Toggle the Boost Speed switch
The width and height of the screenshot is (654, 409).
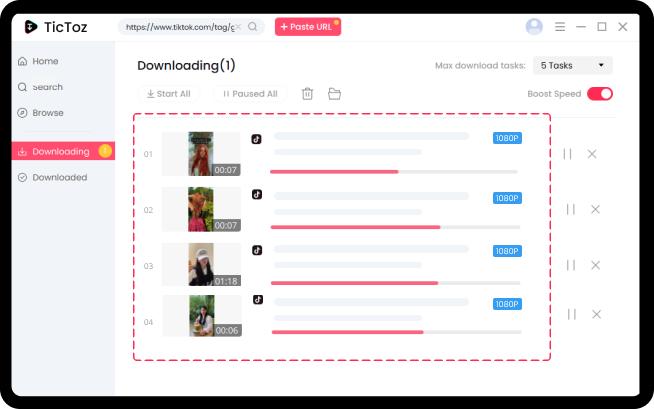pos(599,94)
